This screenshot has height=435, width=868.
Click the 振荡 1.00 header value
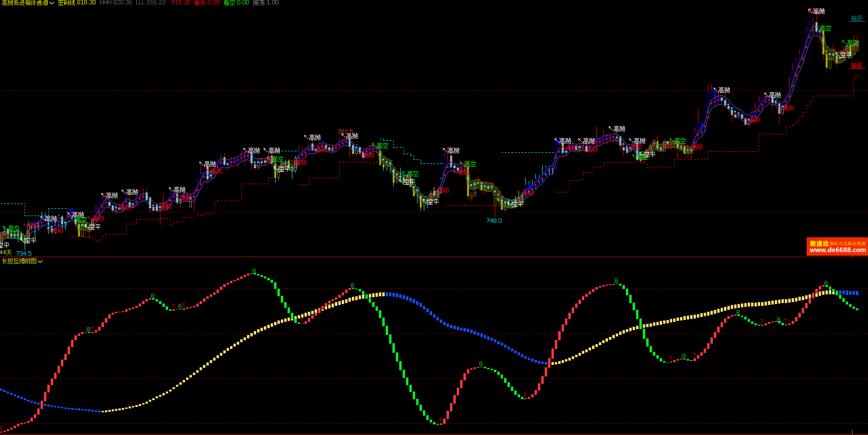pyautogui.click(x=266, y=3)
